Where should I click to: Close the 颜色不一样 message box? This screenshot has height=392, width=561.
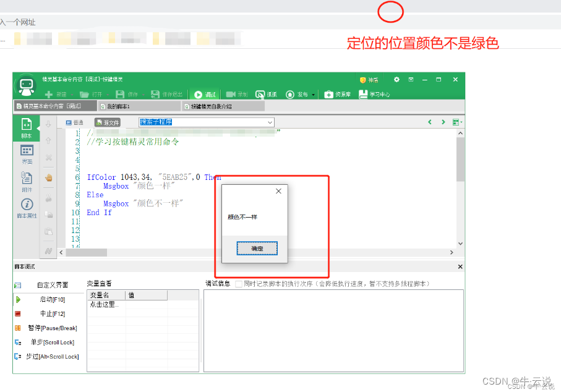click(278, 191)
